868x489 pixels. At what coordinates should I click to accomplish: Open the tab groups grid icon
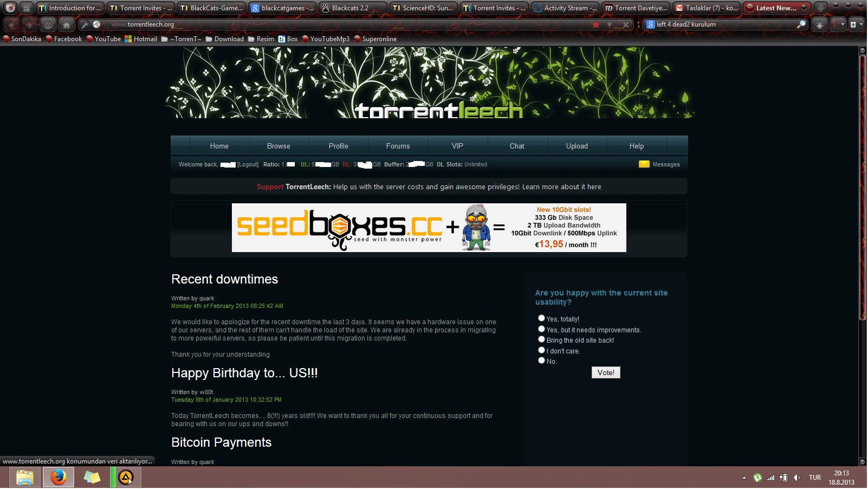click(x=27, y=8)
